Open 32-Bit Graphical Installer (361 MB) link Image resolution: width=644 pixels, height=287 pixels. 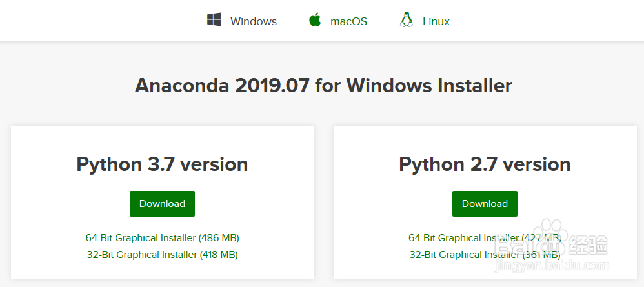(x=485, y=255)
